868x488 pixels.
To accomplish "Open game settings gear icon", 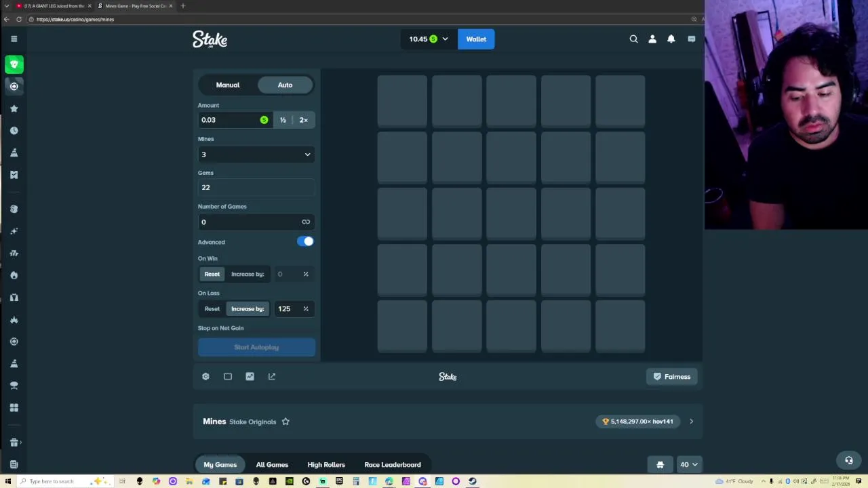I will tap(205, 376).
